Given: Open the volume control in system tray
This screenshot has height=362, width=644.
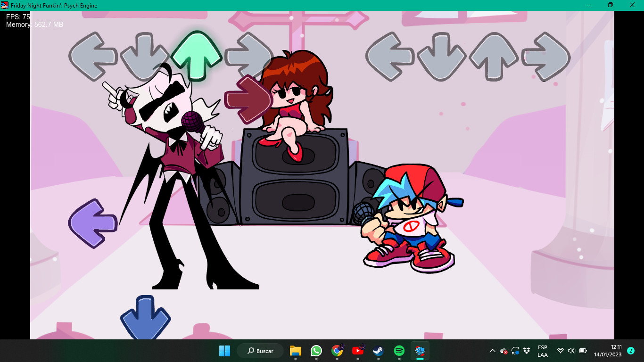Looking at the screenshot, I should tap(571, 351).
